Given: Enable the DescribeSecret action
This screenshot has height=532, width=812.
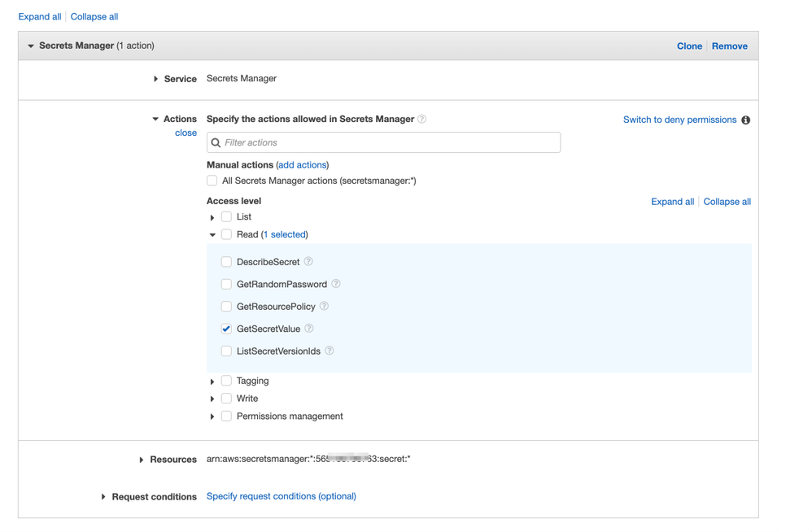Looking at the screenshot, I should (x=226, y=262).
